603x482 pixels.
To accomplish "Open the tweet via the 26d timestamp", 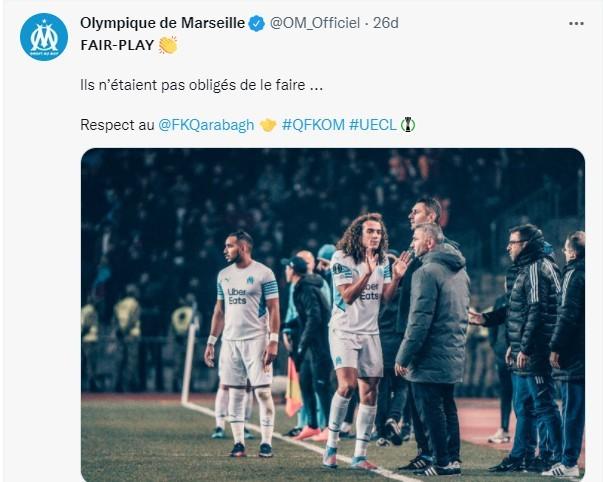I will [385, 24].
